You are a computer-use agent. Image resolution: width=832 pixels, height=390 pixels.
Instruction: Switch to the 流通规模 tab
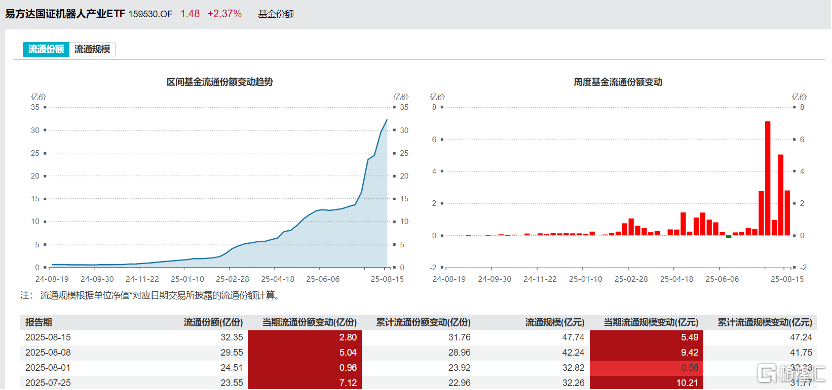pyautogui.click(x=92, y=49)
